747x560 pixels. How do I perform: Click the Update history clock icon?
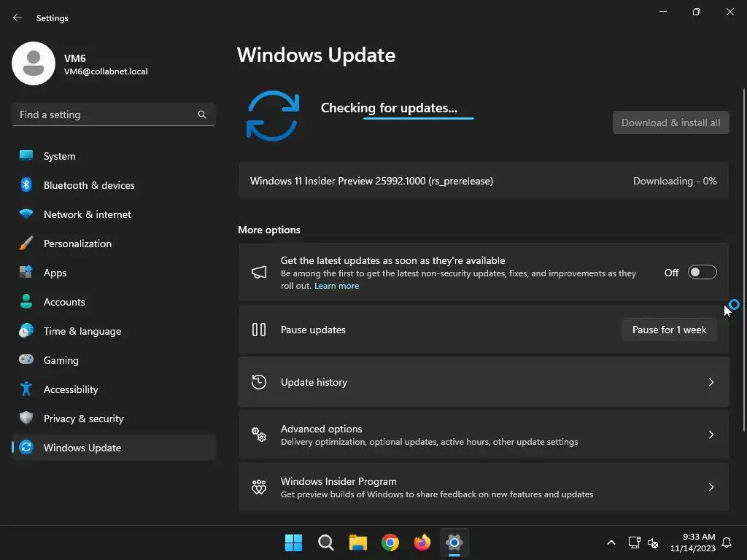point(259,382)
